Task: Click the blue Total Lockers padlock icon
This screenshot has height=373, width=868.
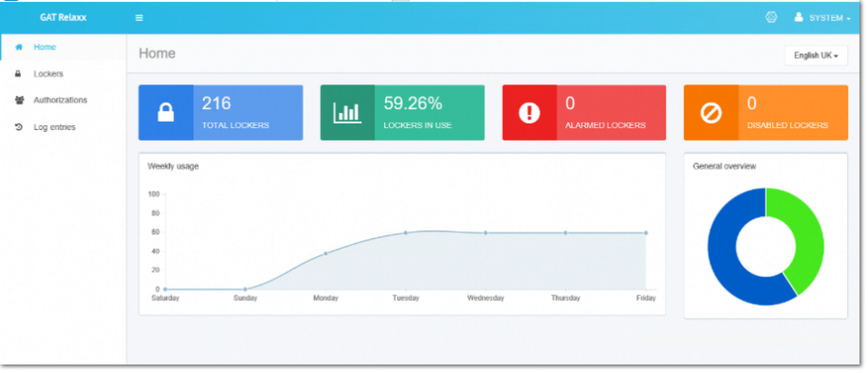Action: (x=165, y=113)
